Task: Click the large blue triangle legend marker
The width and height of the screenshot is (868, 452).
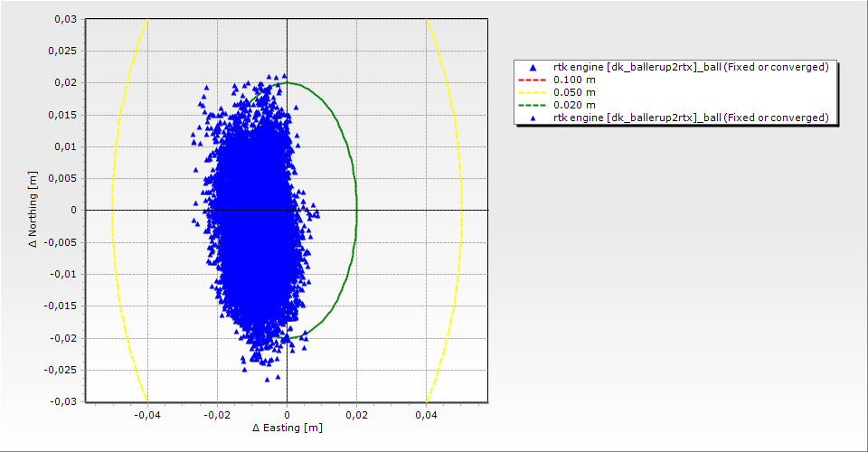Action: pos(533,68)
